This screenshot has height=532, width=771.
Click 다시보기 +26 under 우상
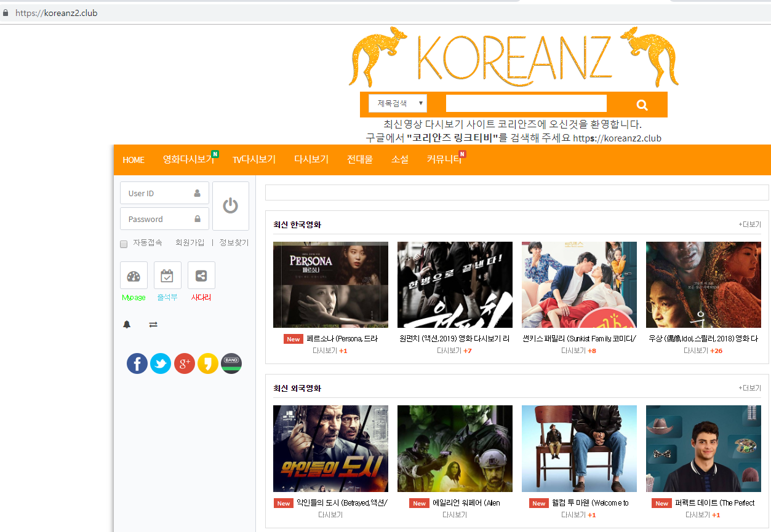click(703, 351)
